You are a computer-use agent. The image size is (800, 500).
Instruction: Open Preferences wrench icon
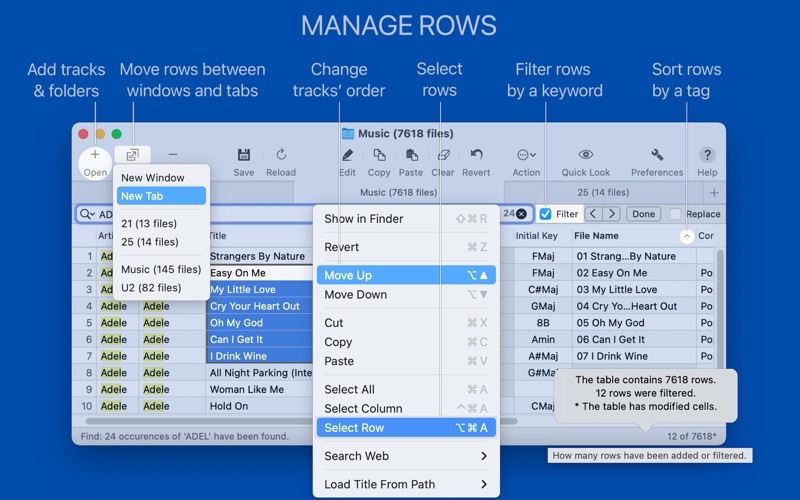[657, 155]
